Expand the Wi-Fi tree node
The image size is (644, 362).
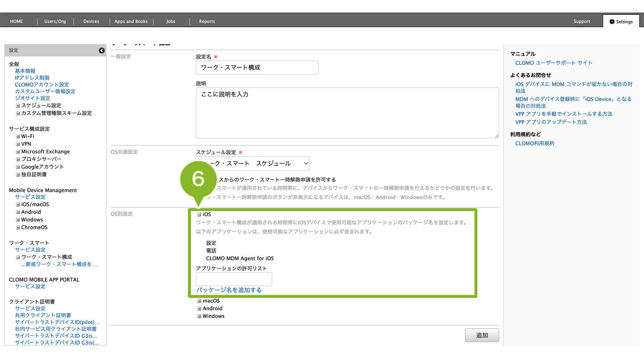click(18, 136)
